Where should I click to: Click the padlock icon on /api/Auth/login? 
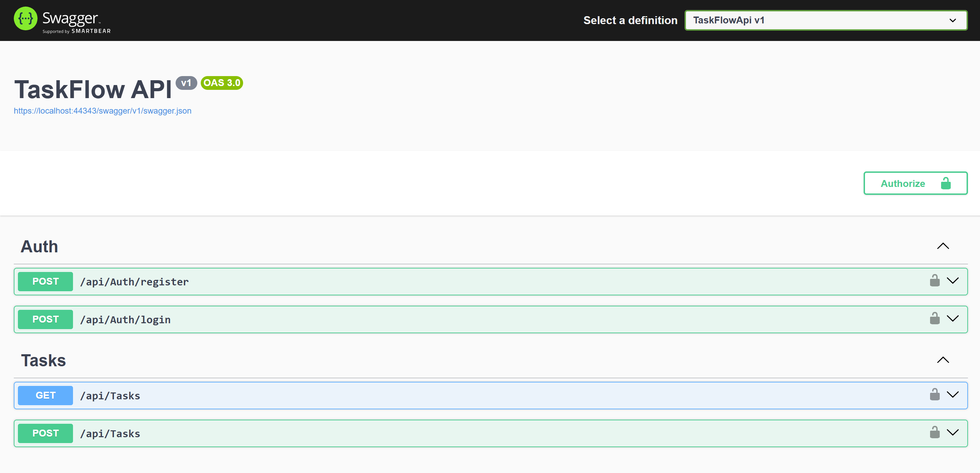[934, 319]
